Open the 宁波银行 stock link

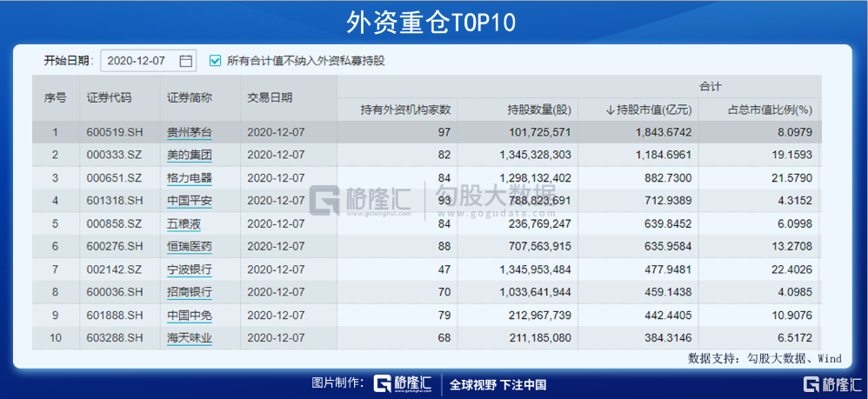(190, 269)
